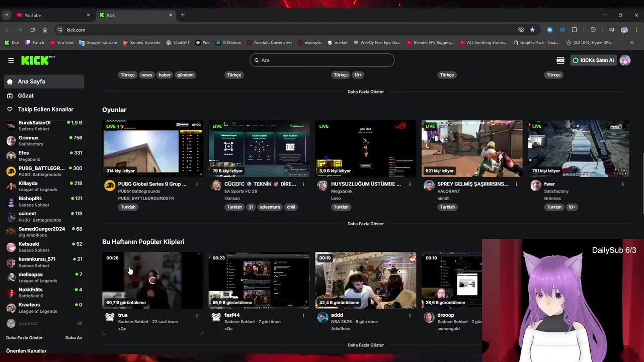Play the addd NBA 2K26 clip thumbnail
The width and height of the screenshot is (644, 362).
click(x=366, y=280)
